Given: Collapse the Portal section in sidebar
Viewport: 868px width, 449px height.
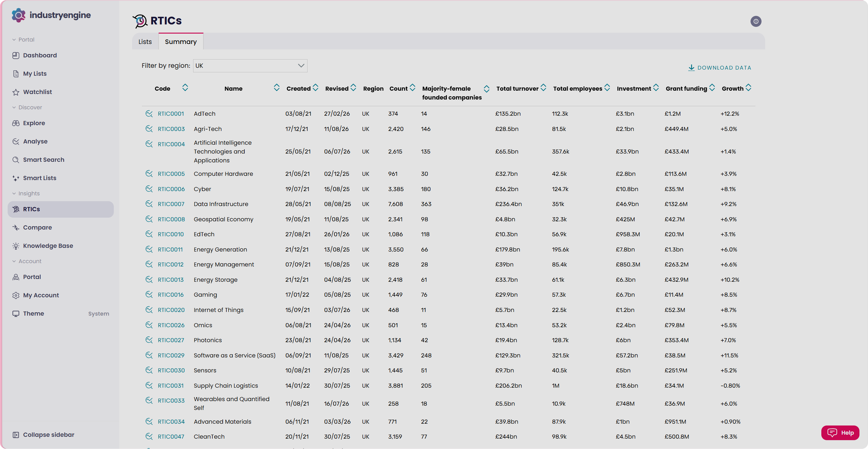Looking at the screenshot, I should [23, 39].
